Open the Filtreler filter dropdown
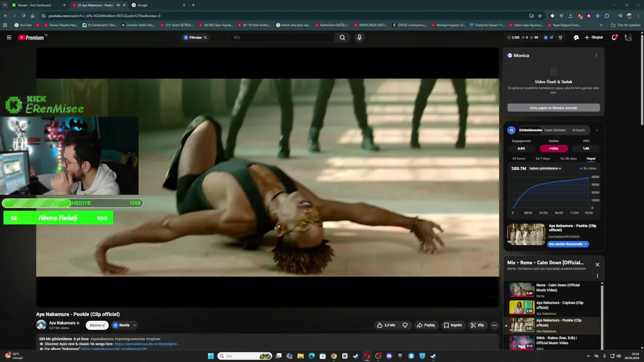This screenshot has height=362, width=644. tap(195, 37)
